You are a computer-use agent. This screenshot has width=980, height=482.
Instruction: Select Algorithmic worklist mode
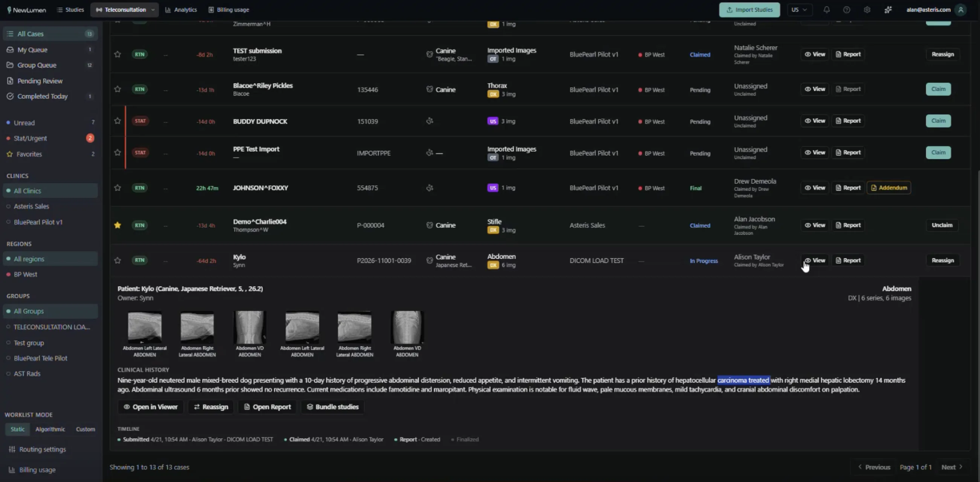point(50,429)
